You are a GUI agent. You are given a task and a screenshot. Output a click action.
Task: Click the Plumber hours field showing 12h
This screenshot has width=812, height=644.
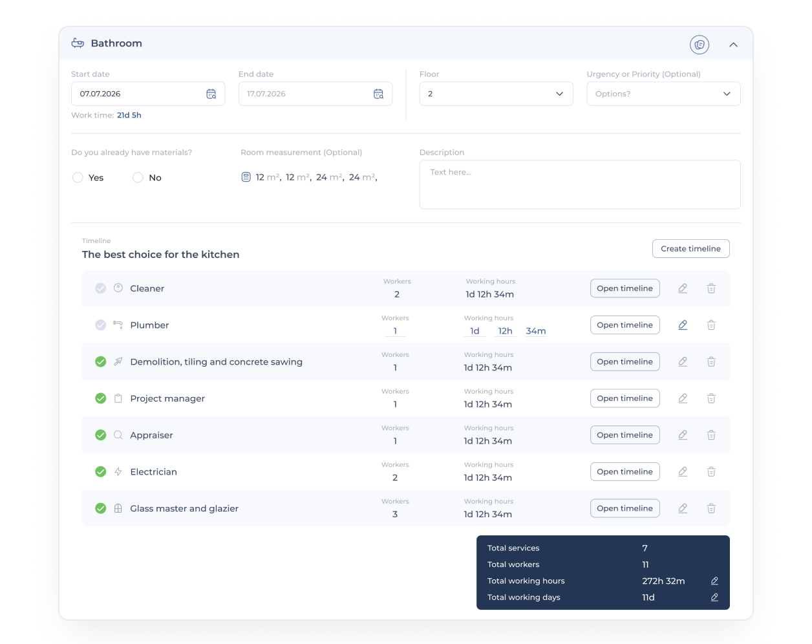(x=506, y=331)
